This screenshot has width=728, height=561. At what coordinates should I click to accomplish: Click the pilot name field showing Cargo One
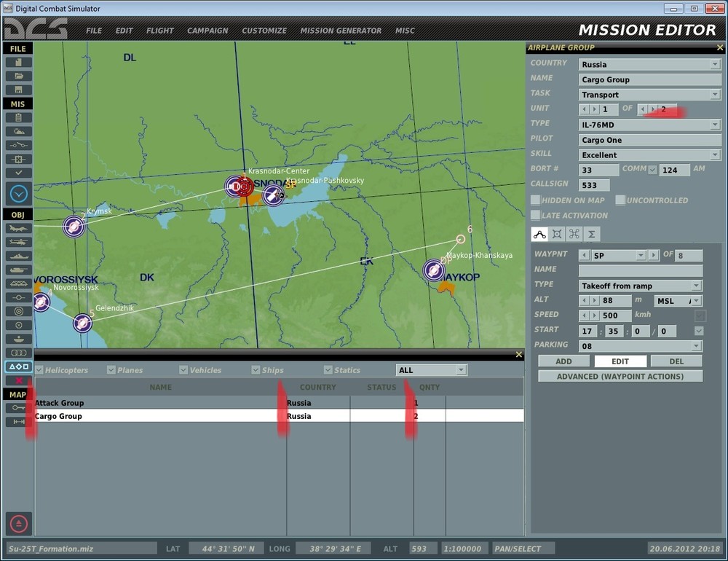click(x=649, y=140)
